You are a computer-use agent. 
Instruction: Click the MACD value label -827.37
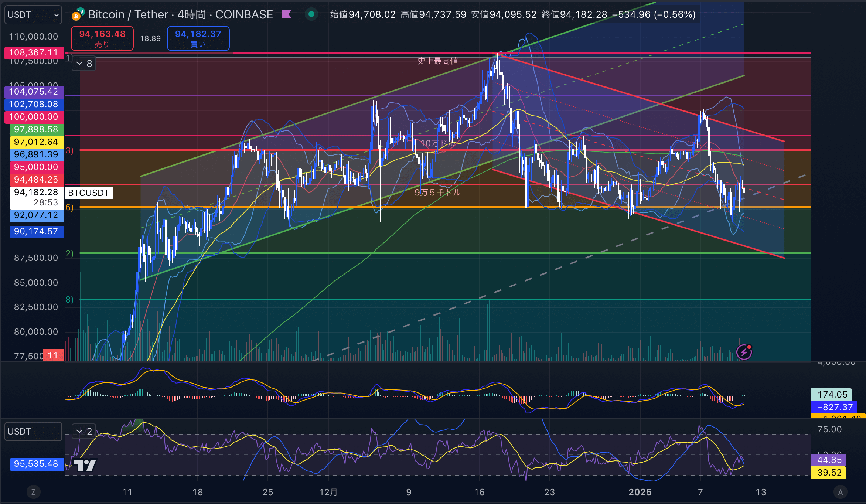pyautogui.click(x=835, y=407)
